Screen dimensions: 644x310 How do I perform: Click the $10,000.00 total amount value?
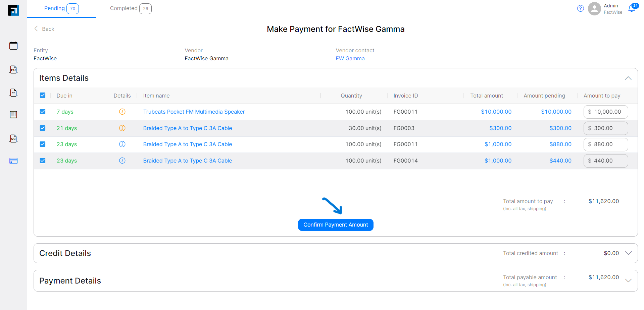(496, 112)
